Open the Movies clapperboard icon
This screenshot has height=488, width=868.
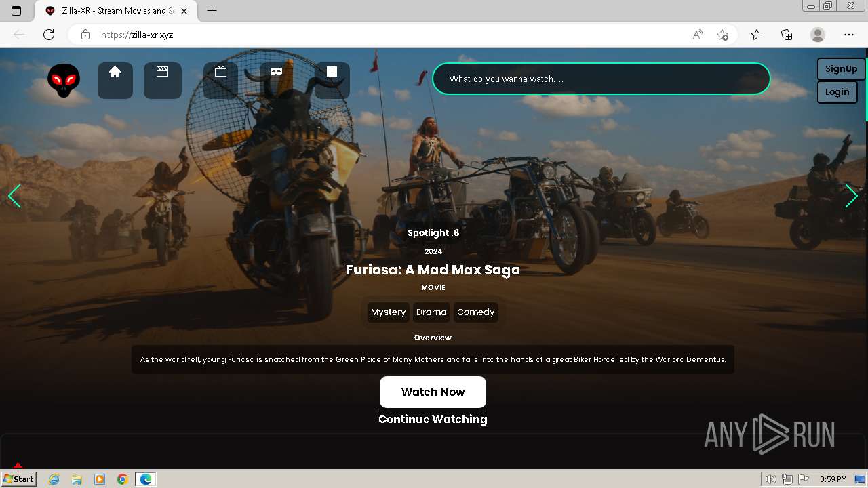click(163, 81)
